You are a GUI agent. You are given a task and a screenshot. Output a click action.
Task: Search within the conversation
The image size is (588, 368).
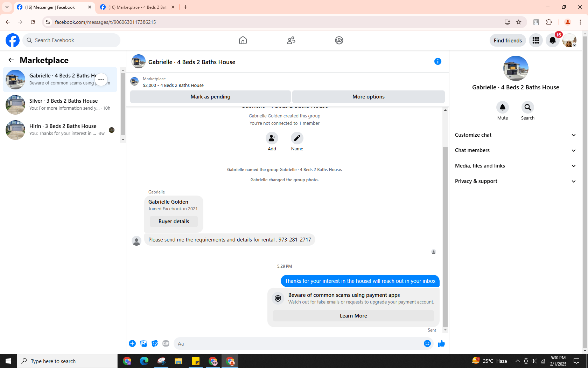[527, 107]
